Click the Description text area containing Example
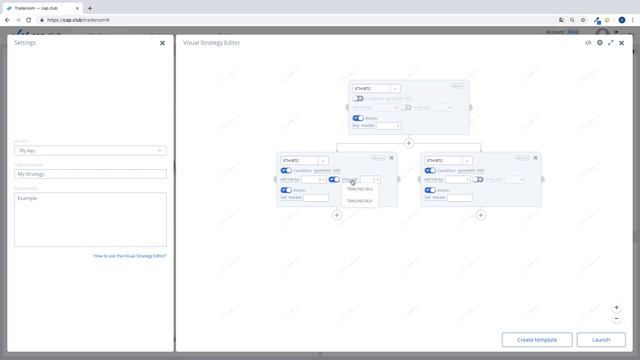 90,220
